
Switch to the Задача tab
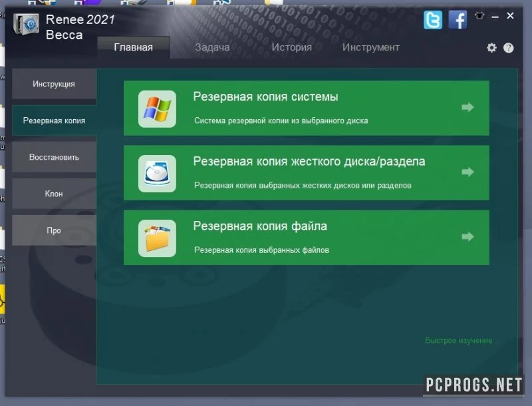tap(212, 47)
